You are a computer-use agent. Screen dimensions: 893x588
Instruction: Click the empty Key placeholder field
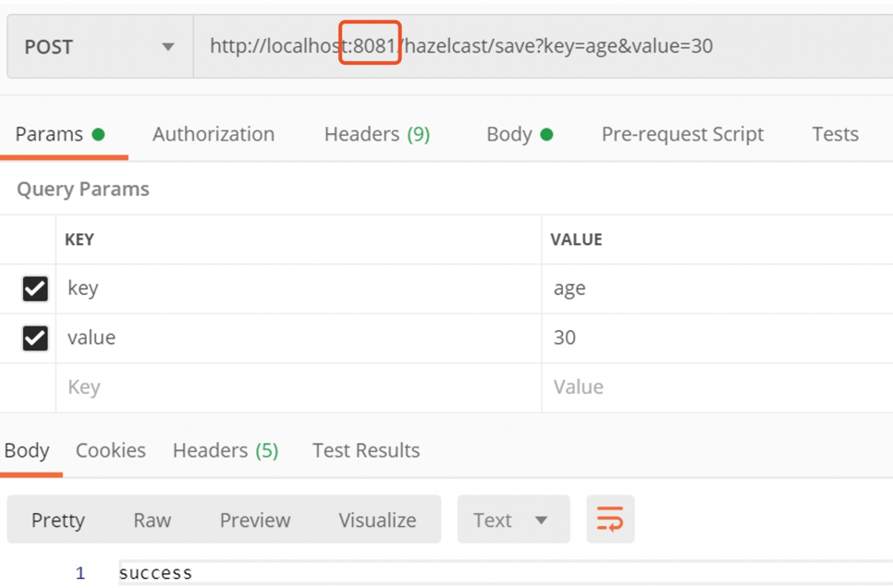(299, 387)
